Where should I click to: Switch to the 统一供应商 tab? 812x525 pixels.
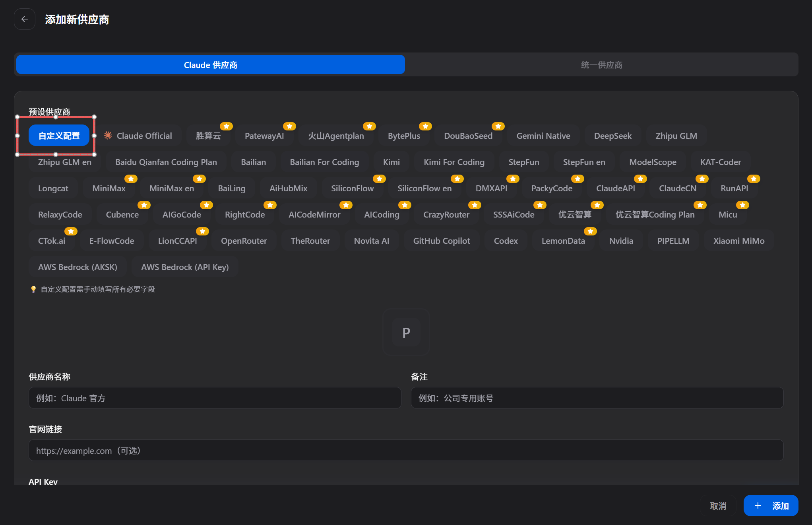pyautogui.click(x=601, y=64)
